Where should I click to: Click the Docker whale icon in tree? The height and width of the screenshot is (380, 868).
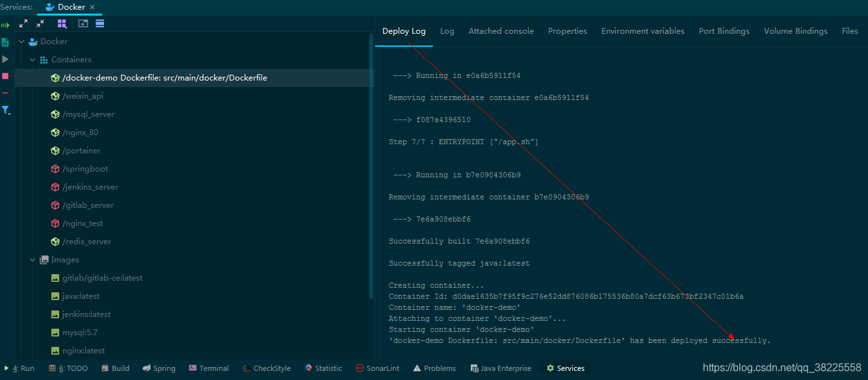33,42
